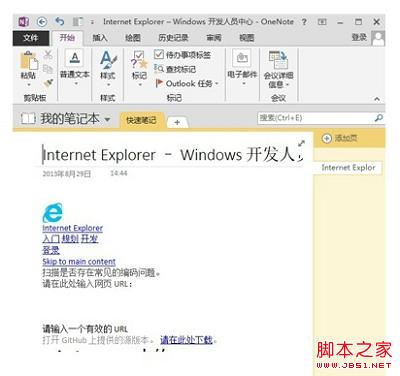Open the 请在此处下载 download link

[x=186, y=340]
